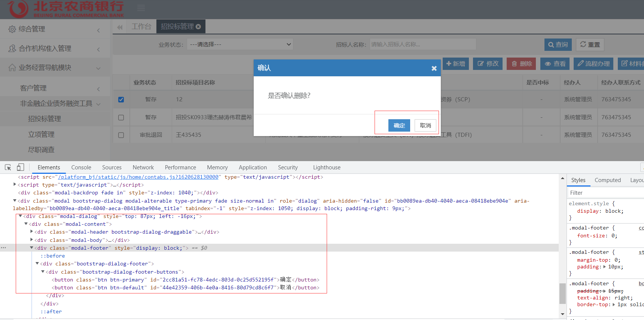
Task: Click the tab scroll-left double arrow icon
Action: [x=120, y=27]
